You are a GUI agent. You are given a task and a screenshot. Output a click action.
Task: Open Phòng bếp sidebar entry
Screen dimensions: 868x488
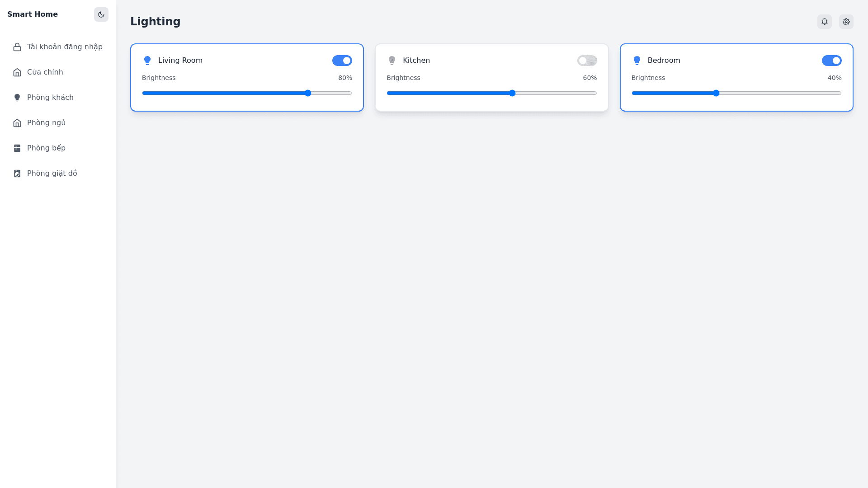click(46, 148)
